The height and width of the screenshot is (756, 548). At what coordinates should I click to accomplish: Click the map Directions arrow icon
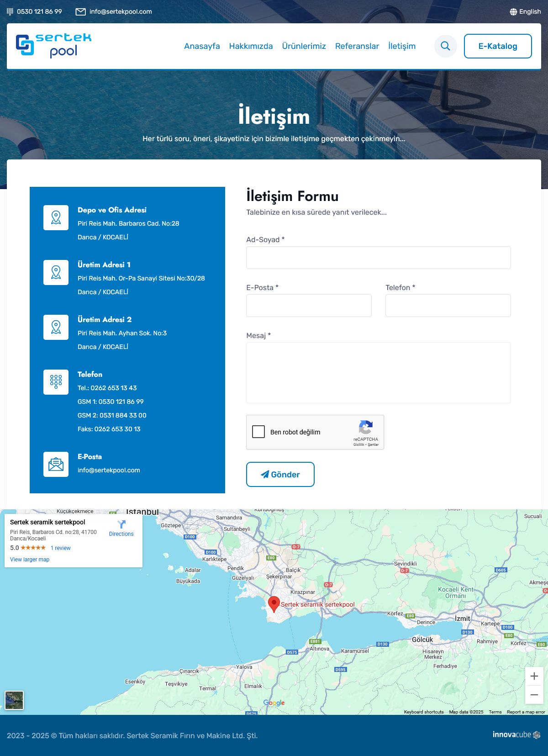(x=121, y=524)
